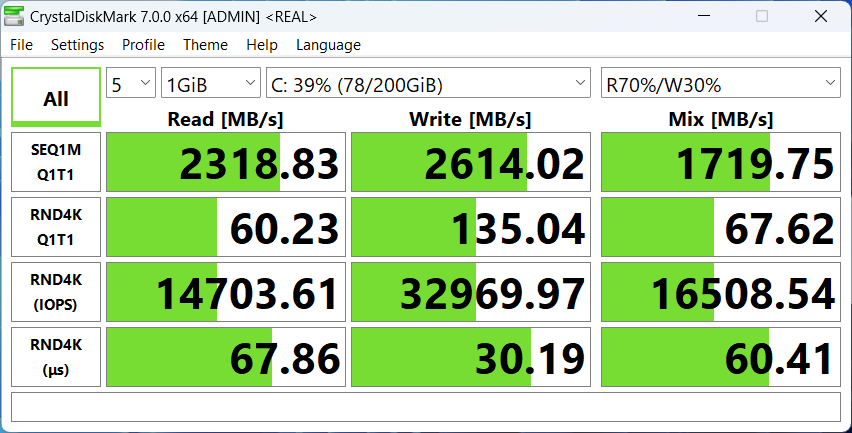Run the RND4K (μs) latency test
This screenshot has width=852, height=433.
pos(56,357)
